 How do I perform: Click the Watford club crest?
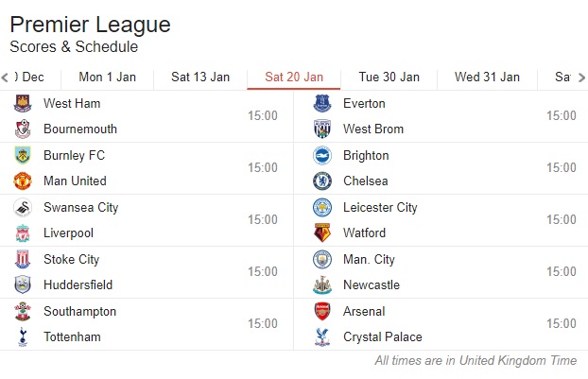click(322, 233)
